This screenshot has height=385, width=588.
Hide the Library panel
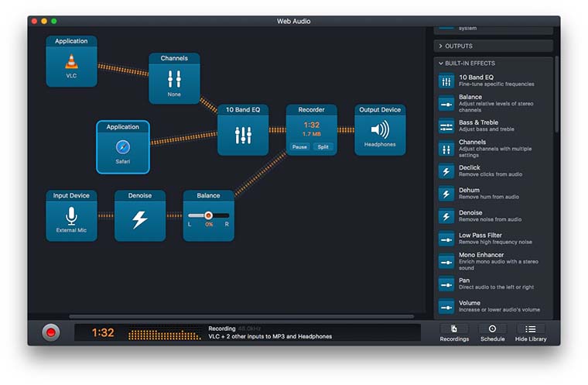(x=531, y=332)
